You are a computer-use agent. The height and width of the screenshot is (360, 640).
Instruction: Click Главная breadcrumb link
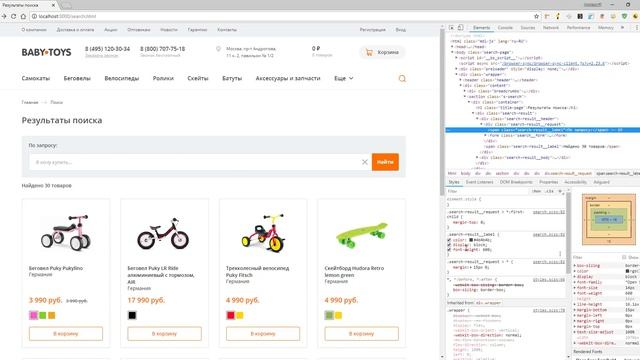[x=30, y=102]
